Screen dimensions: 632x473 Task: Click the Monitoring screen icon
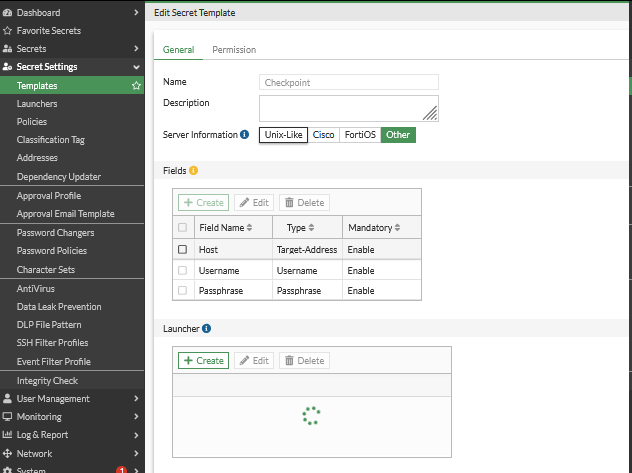[7, 416]
